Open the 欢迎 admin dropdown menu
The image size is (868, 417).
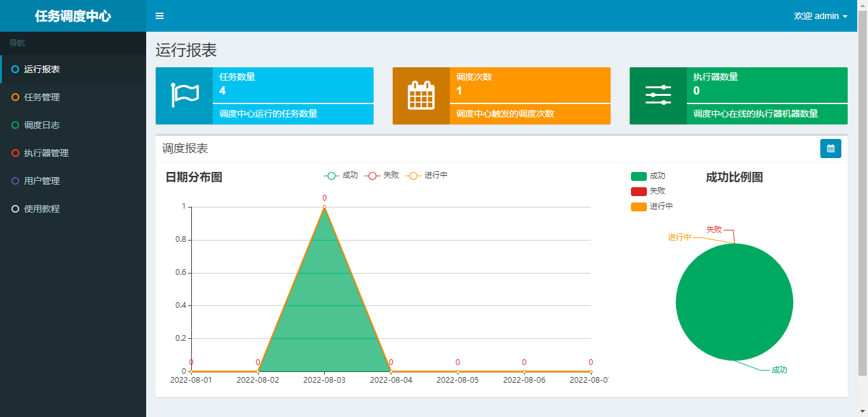coord(820,16)
